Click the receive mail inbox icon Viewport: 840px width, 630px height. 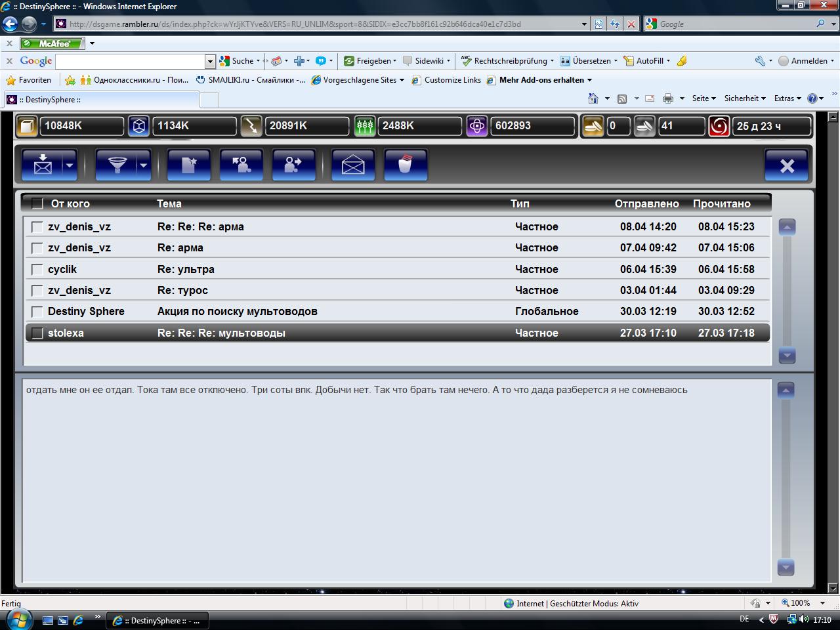pos(43,165)
